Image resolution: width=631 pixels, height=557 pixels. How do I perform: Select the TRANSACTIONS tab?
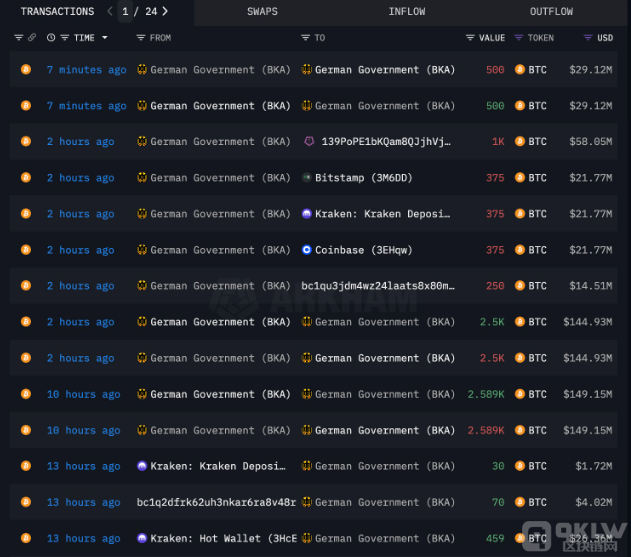(58, 12)
